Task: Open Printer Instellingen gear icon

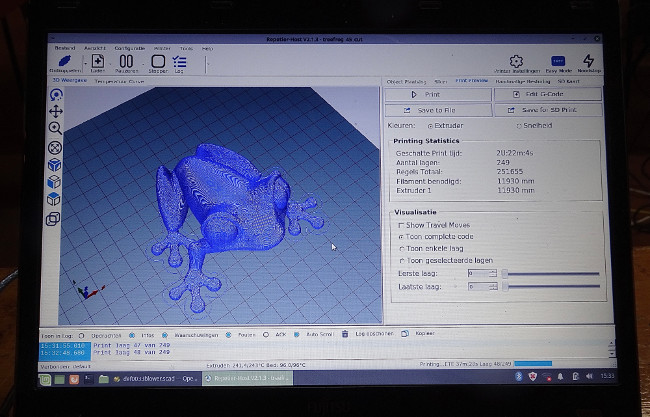Action: tap(516, 62)
